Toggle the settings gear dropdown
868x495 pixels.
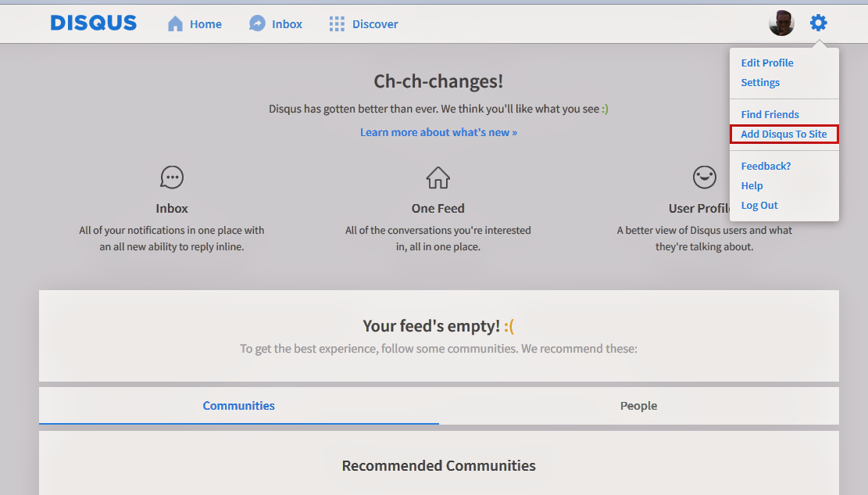tap(818, 23)
